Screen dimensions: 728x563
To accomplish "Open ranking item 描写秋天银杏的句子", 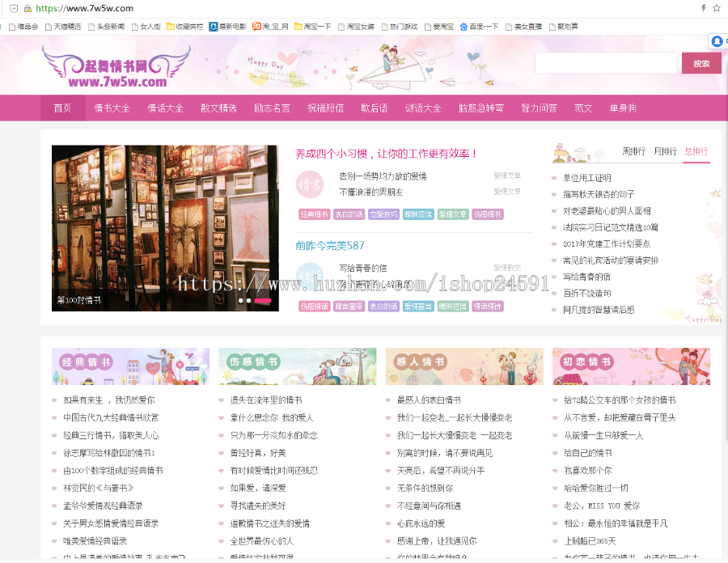I will 599,194.
